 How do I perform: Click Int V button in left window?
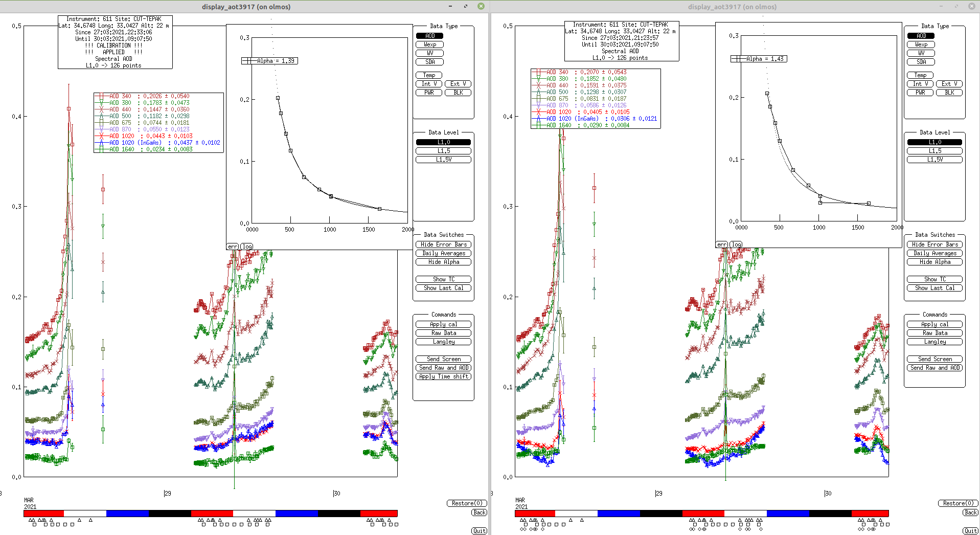coord(429,84)
